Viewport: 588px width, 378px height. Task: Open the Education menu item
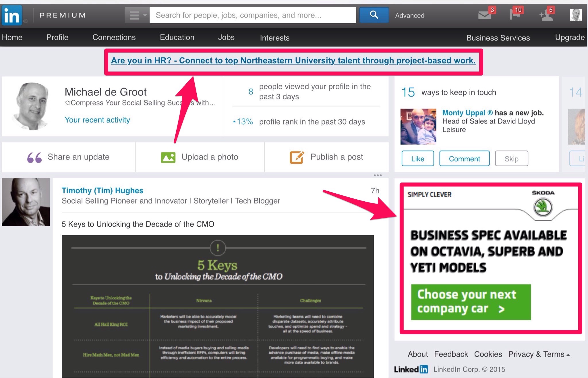pos(177,37)
